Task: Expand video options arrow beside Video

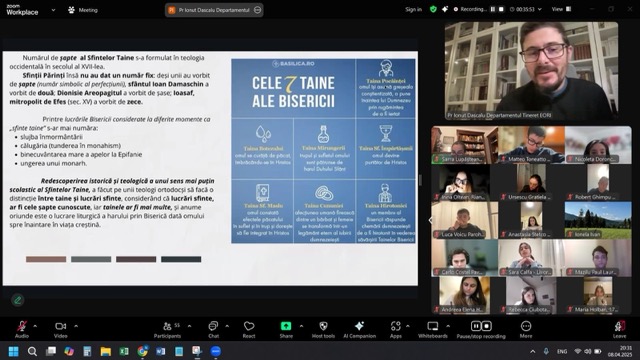Action: 76,326
